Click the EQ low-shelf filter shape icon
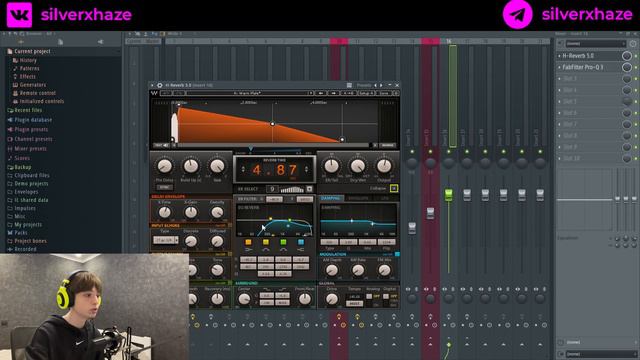Image resolution: width=640 pixels, height=360 pixels. pyautogui.click(x=248, y=249)
